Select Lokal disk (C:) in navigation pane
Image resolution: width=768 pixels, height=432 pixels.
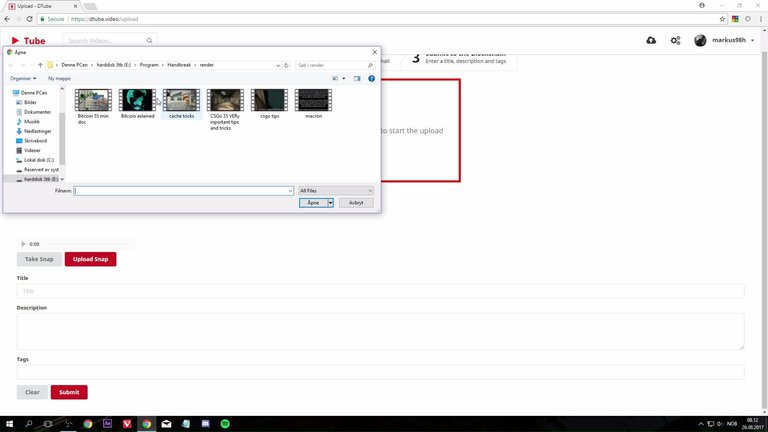[x=39, y=160]
